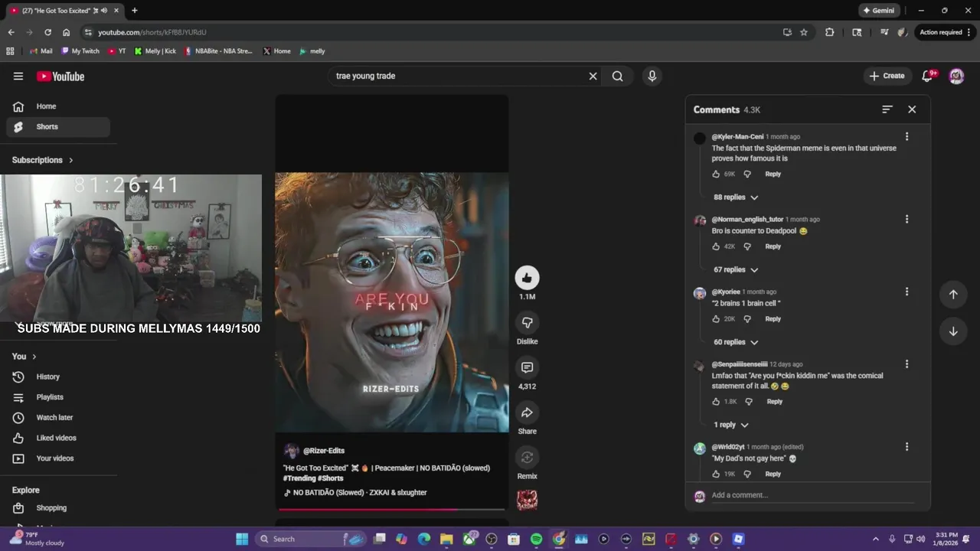This screenshot has height=551, width=980.
Task: Open History in the sidebar
Action: coord(58,377)
